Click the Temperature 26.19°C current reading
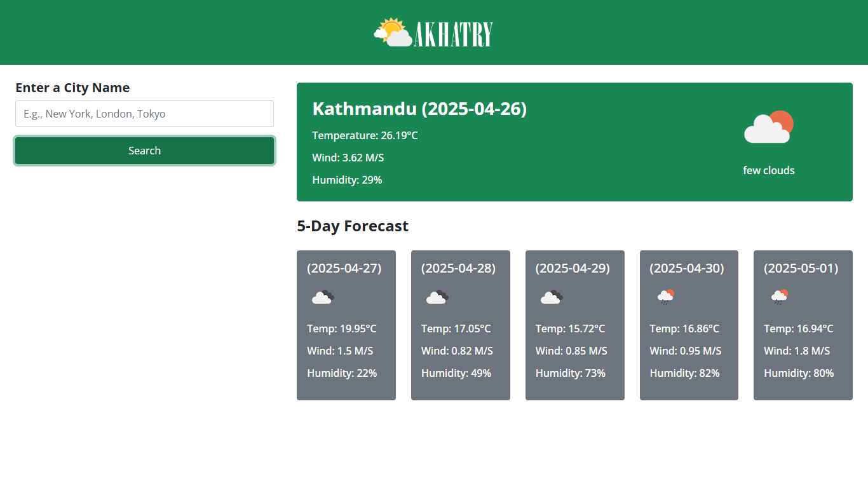The height and width of the screenshot is (488, 868). click(365, 135)
